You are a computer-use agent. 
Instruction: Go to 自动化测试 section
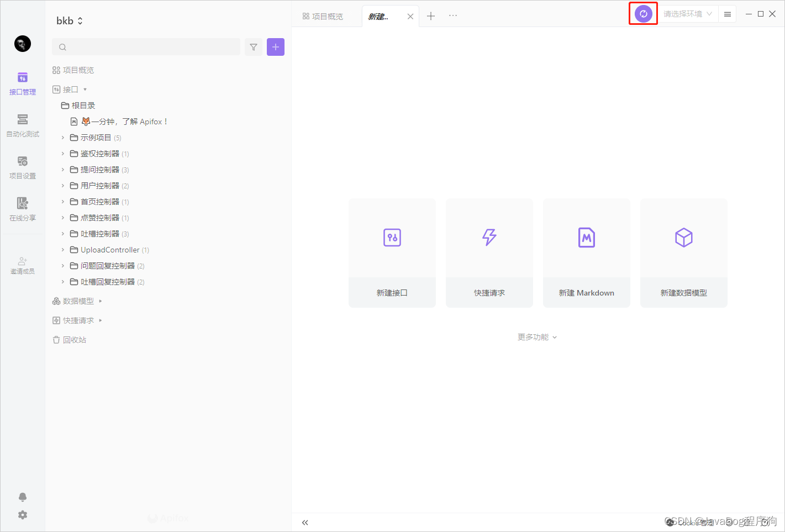click(x=23, y=126)
